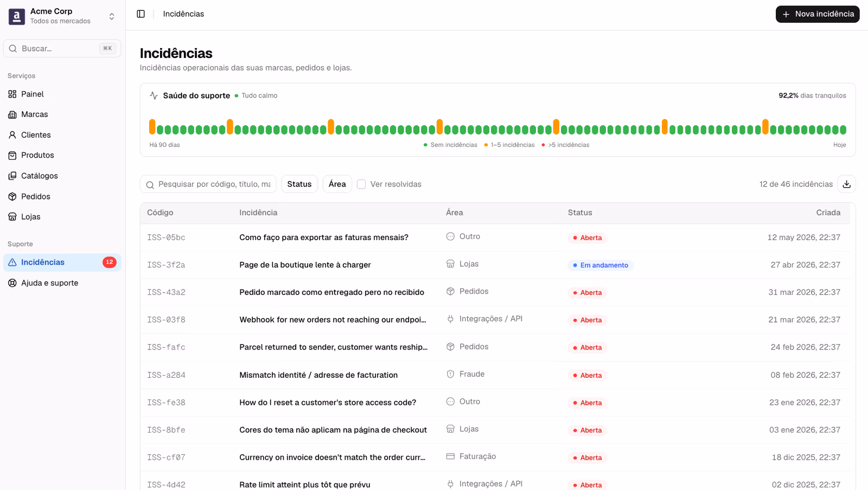Toggle the sidebar panel icon
This screenshot has width=868, height=490.
pyautogui.click(x=141, y=14)
